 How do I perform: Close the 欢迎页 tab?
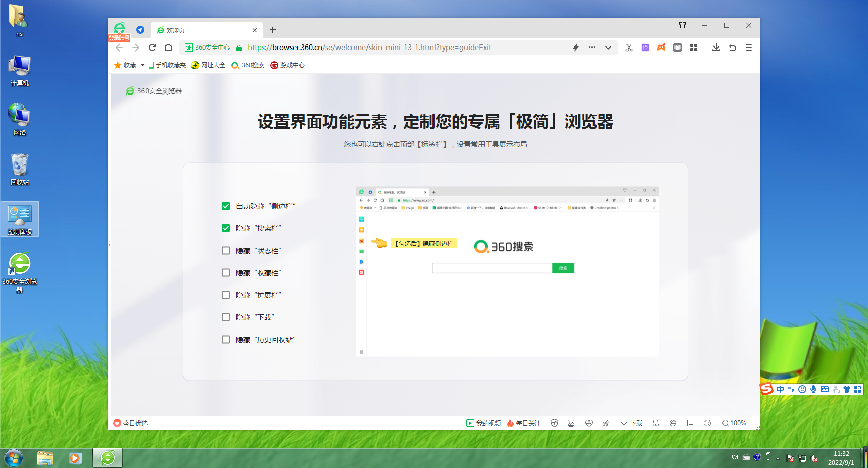(x=255, y=30)
